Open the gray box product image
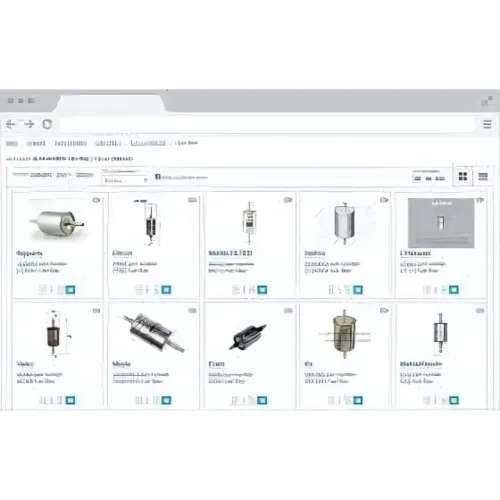 click(x=441, y=223)
